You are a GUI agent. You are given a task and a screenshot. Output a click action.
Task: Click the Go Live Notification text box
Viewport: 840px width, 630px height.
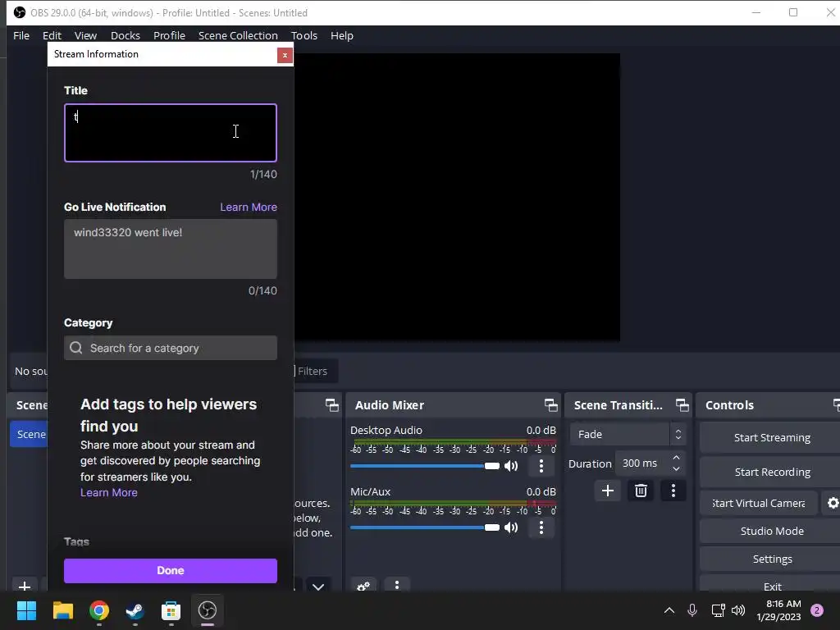(171, 249)
